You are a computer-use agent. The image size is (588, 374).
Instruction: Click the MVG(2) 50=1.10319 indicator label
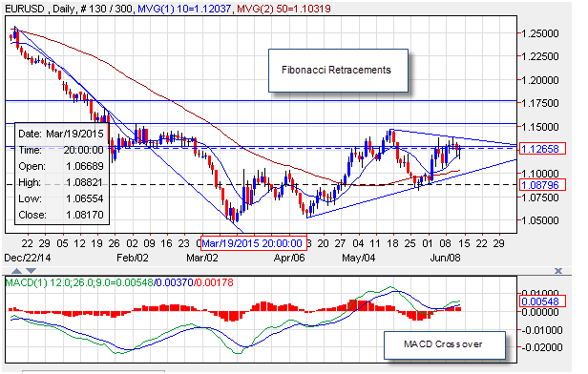pyautogui.click(x=283, y=9)
